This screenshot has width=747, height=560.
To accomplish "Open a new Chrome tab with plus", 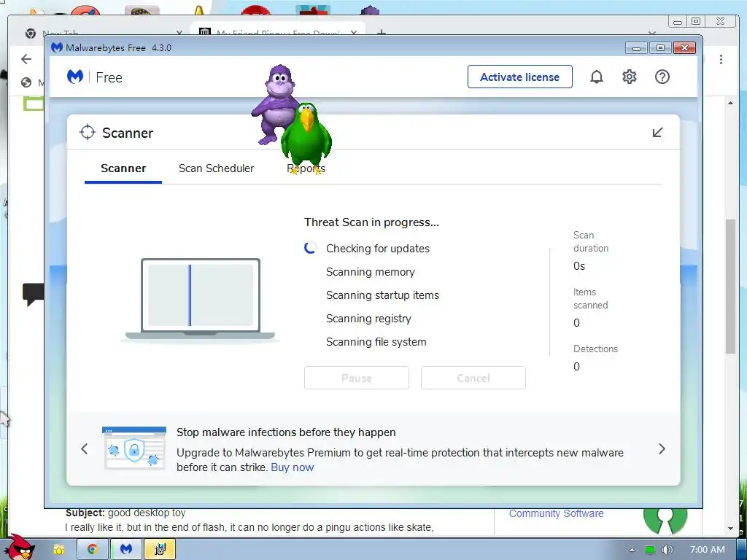I will 381,32.
